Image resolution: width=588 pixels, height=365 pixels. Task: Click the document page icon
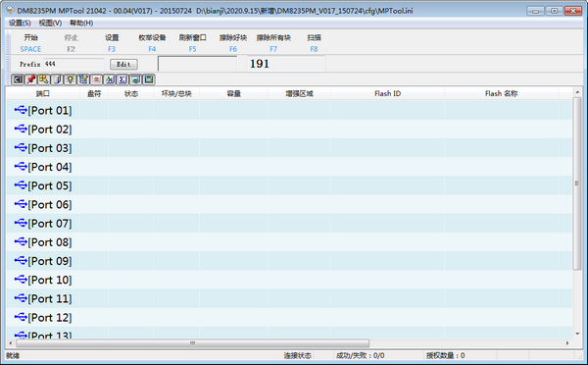point(57,79)
